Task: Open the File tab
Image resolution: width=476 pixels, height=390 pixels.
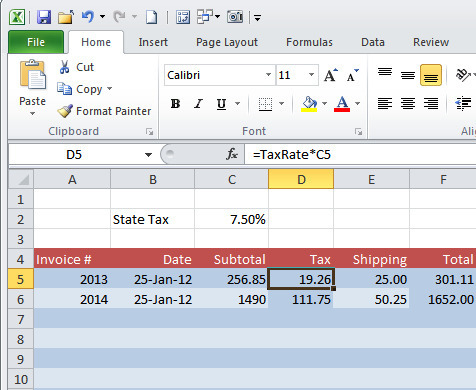Action: [36, 42]
